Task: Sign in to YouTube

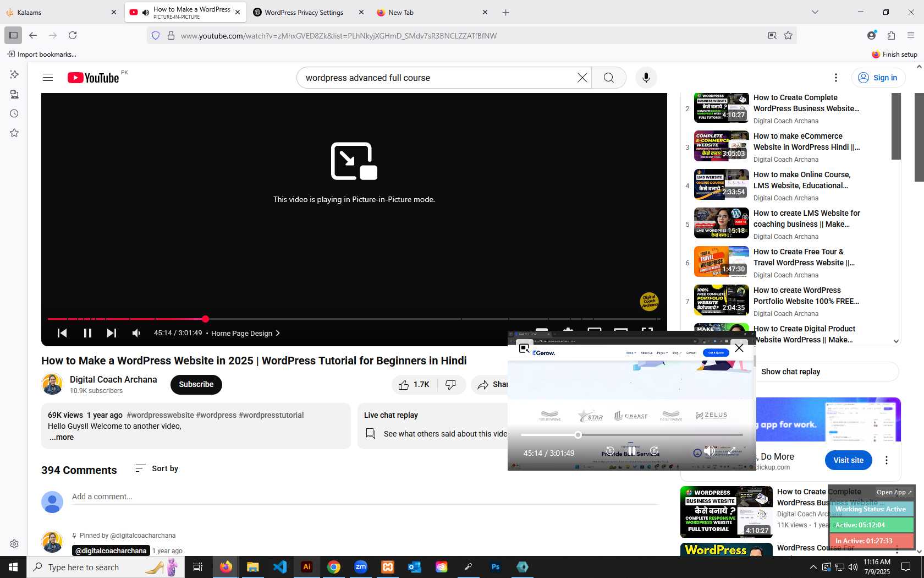Action: coord(878,78)
